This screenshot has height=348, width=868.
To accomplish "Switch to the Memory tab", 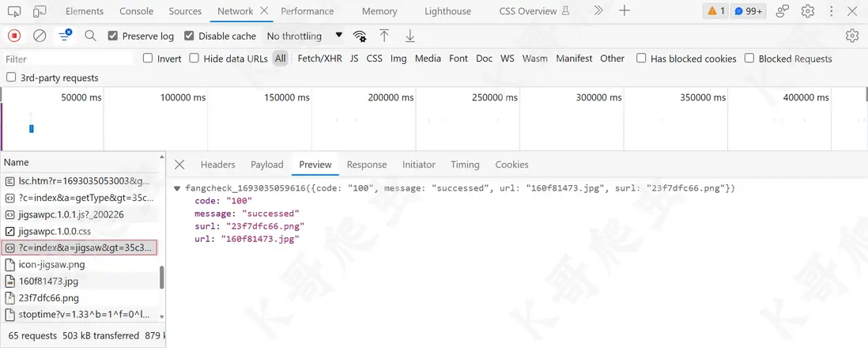I will tap(379, 11).
